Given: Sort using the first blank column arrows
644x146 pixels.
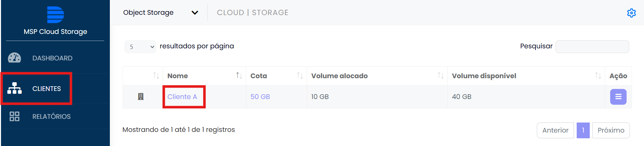Looking at the screenshot, I should pyautogui.click(x=156, y=76).
